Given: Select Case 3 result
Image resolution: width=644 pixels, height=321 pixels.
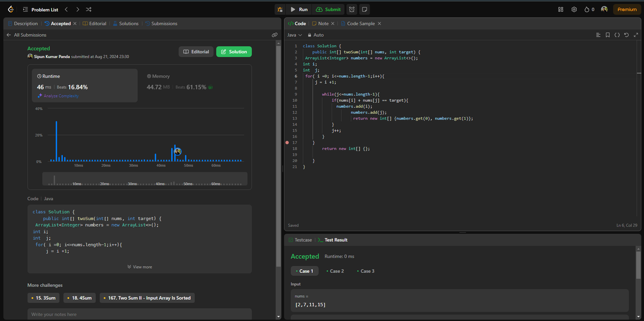Looking at the screenshot, I should pyautogui.click(x=365, y=271).
